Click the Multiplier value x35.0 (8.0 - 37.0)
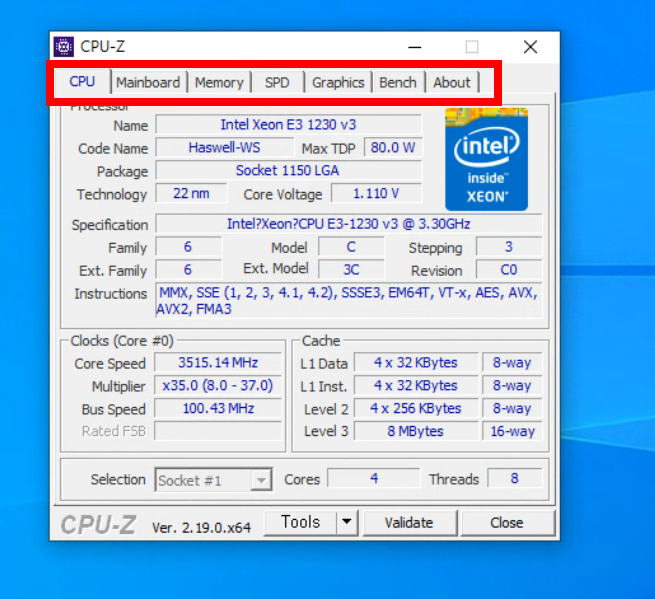Image resolution: width=655 pixels, height=599 pixels. tap(218, 385)
